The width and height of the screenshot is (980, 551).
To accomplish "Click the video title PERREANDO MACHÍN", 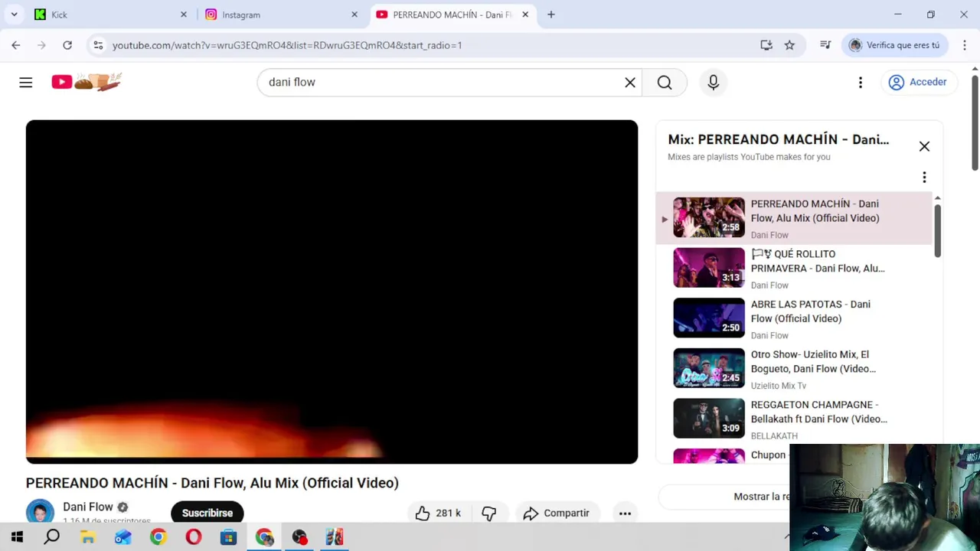I will [x=212, y=483].
